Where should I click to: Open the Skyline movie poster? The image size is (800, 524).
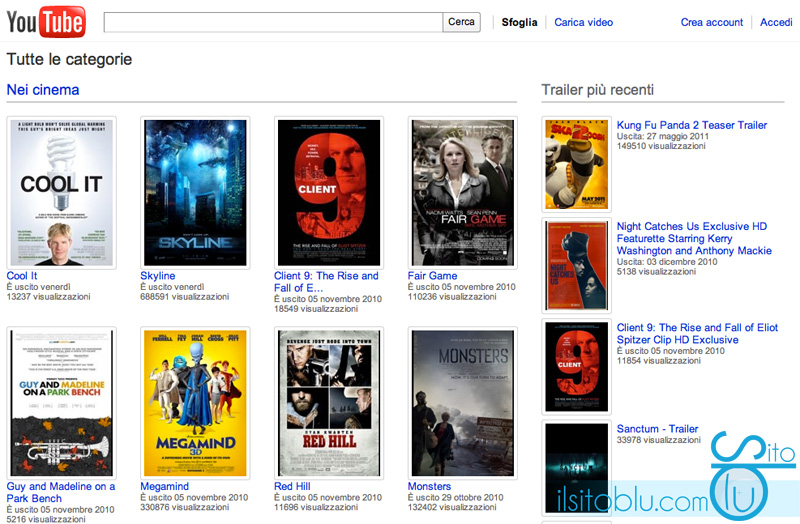(195, 192)
